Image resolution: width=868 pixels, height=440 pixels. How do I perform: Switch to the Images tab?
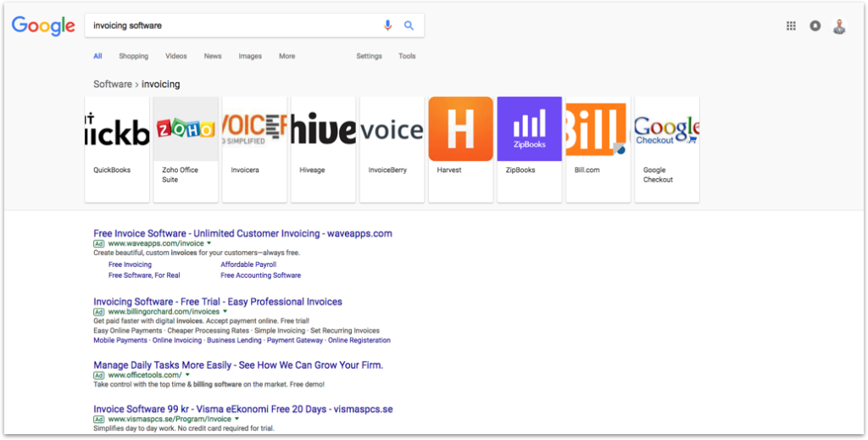tap(250, 56)
